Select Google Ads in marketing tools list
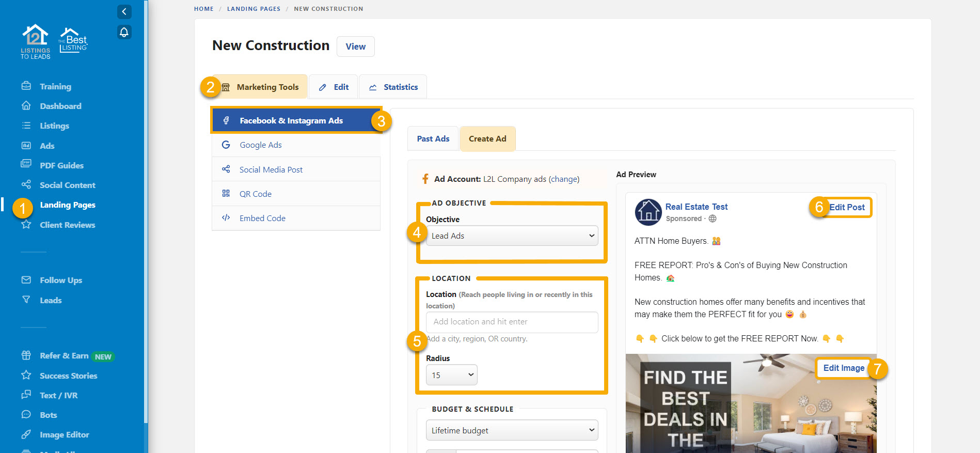Viewport: 980px width, 453px height. pos(260,145)
